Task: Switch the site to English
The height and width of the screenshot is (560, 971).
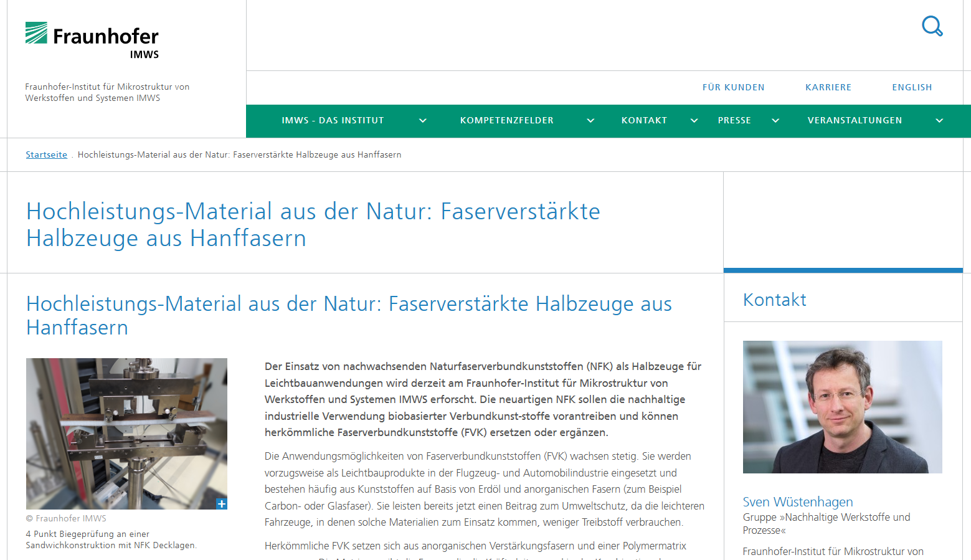Action: pyautogui.click(x=912, y=88)
